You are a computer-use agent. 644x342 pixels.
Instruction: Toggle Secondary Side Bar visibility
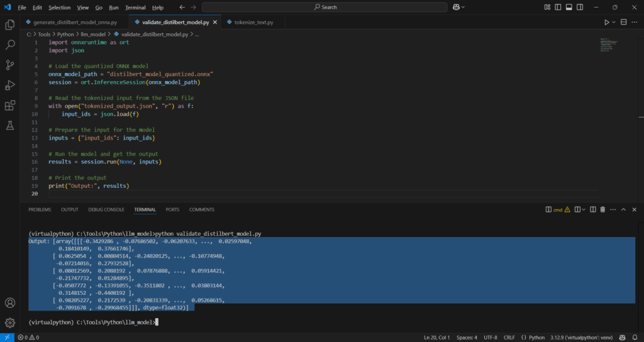[579, 7]
